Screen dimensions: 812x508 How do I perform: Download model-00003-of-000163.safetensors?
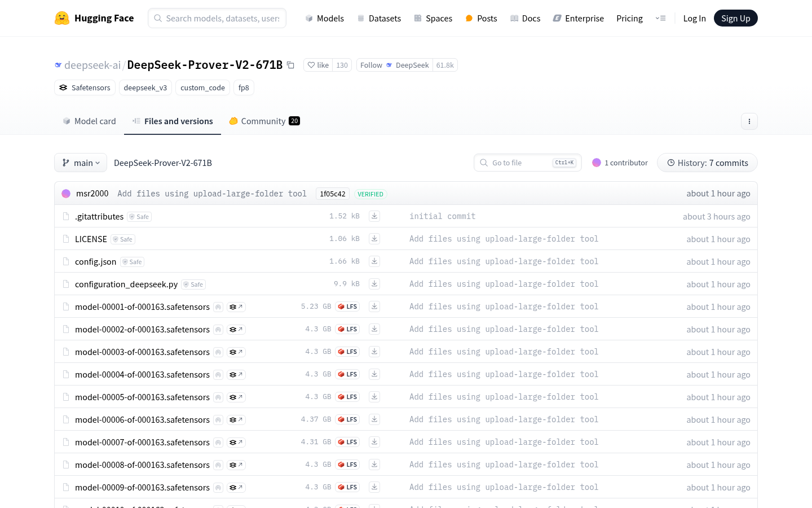point(374,352)
